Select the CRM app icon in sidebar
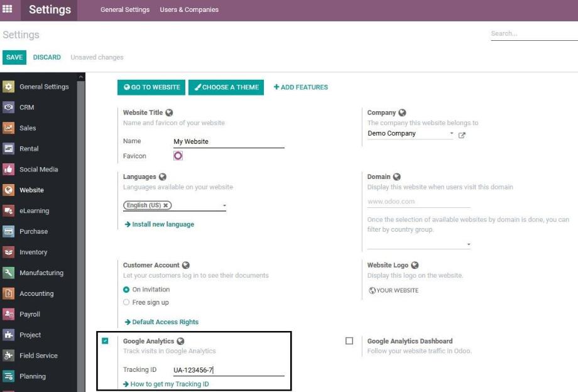The height and width of the screenshot is (392, 578). [9, 107]
